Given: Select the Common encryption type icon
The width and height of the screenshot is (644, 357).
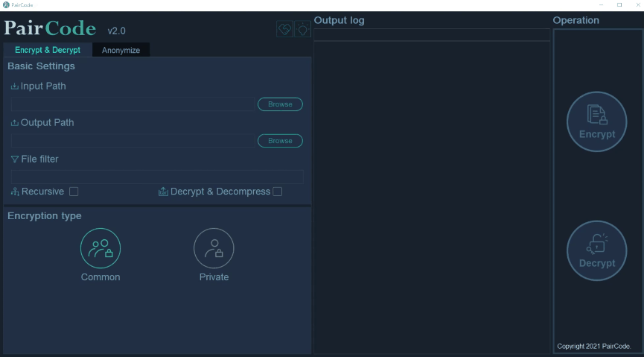Looking at the screenshot, I should [101, 248].
